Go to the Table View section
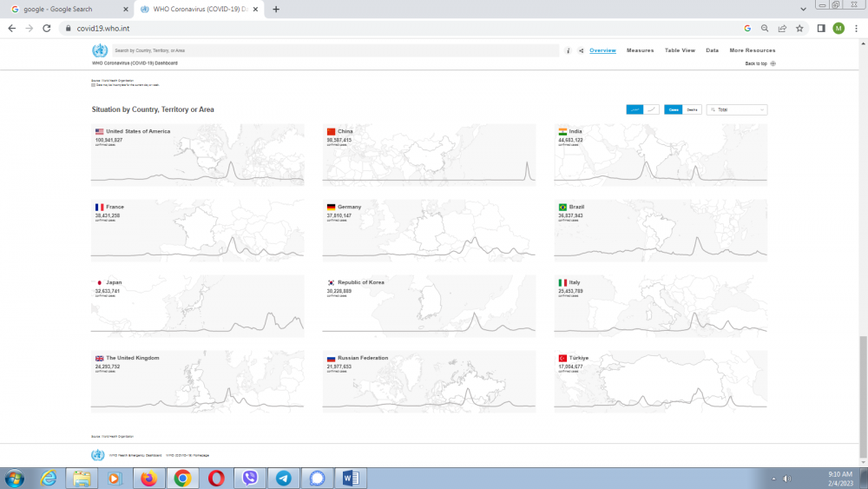Screen dimensions: 868x489 tap(680, 50)
